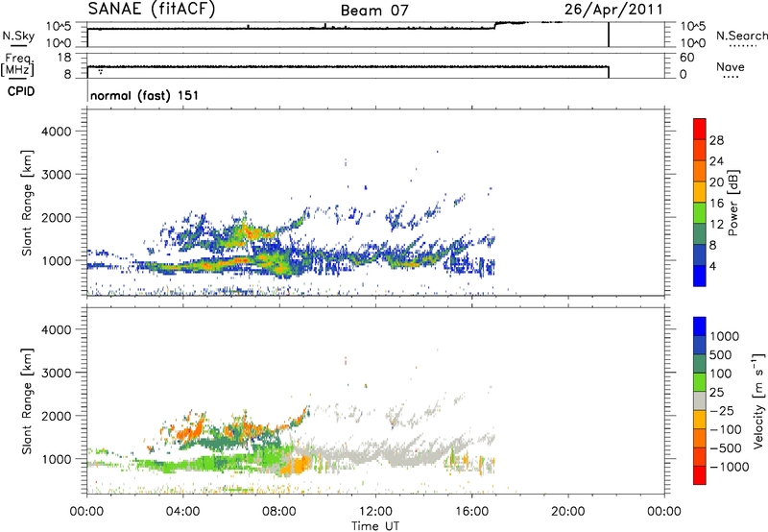Click the Nave legend label
The width and height of the screenshot is (768, 532).
tap(731, 66)
